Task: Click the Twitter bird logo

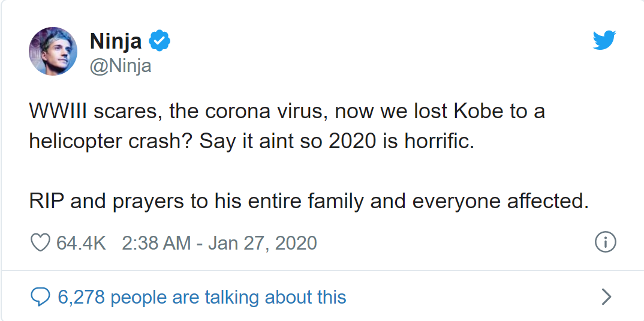Action: pos(604,40)
